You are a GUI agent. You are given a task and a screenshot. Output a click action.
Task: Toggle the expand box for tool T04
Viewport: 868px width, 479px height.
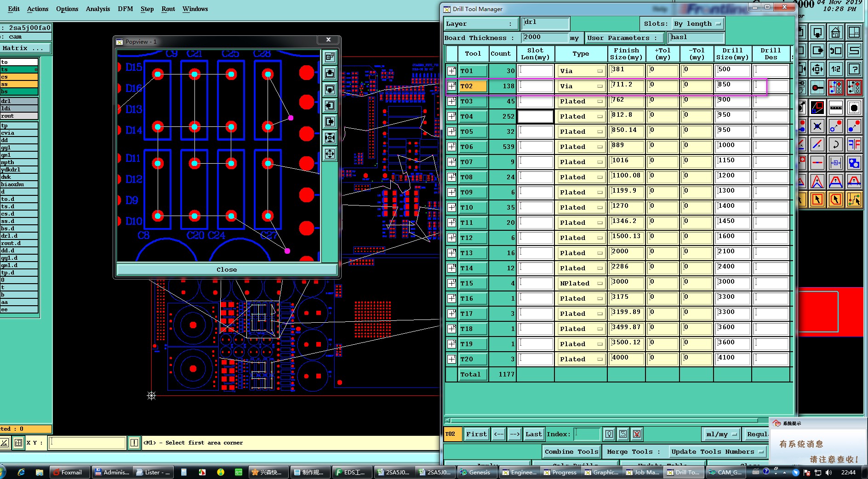(452, 116)
